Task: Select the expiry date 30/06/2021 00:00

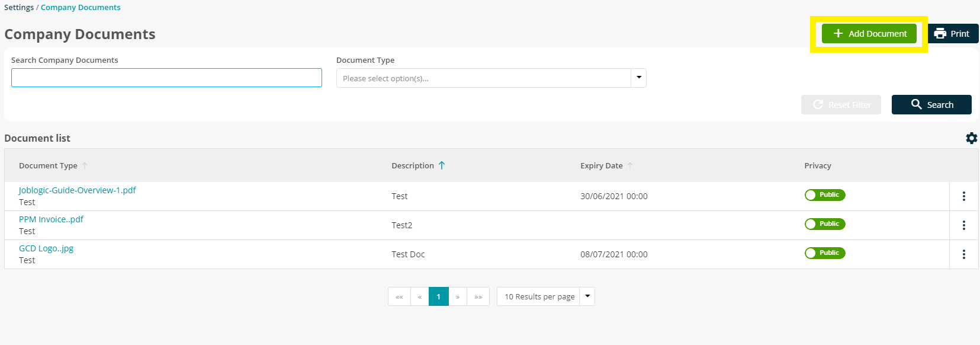Action: click(x=614, y=196)
